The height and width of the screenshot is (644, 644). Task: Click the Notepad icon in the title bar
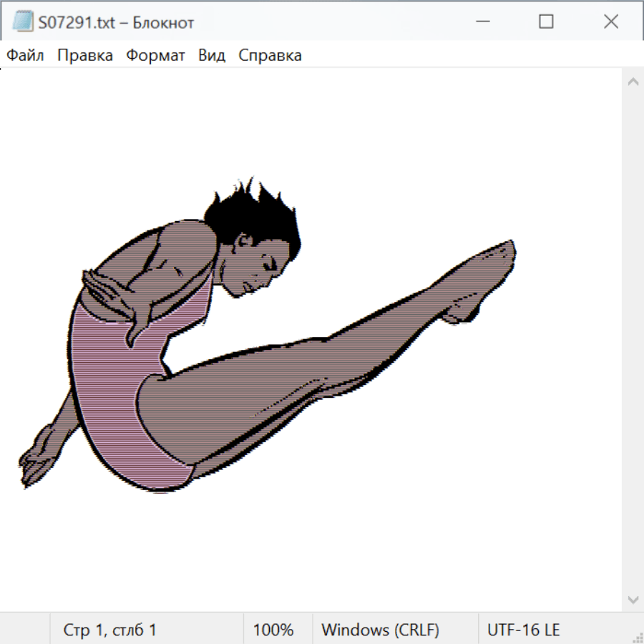pos(22,22)
